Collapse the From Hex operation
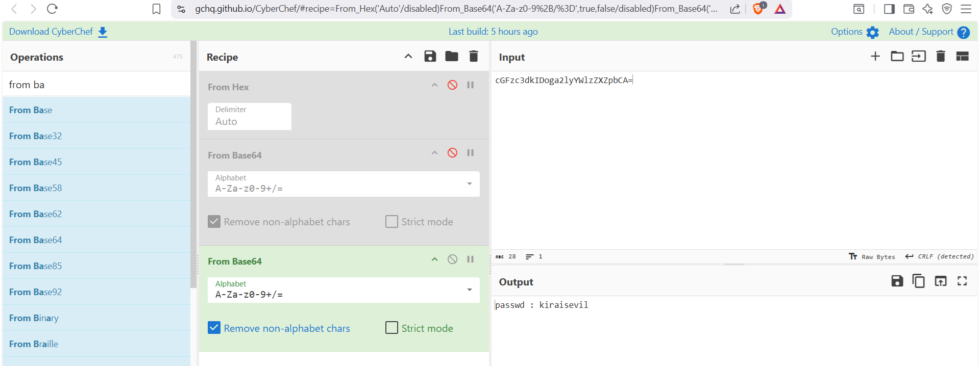 (434, 85)
